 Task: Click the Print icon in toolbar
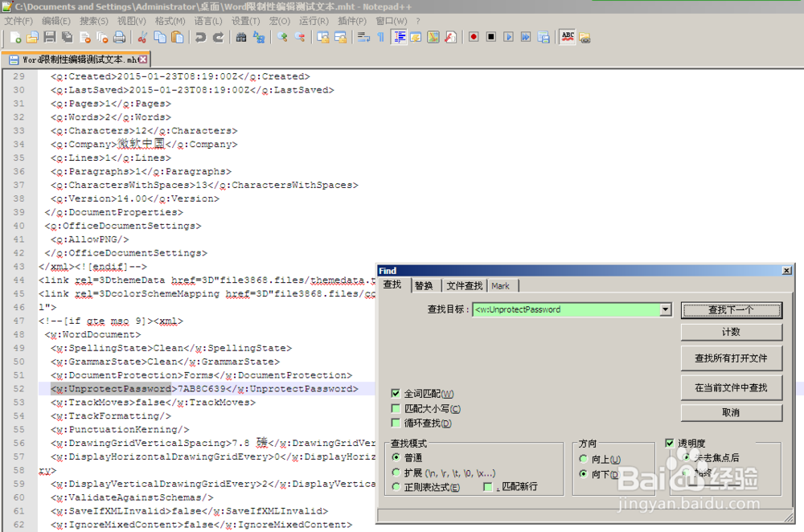click(120, 38)
